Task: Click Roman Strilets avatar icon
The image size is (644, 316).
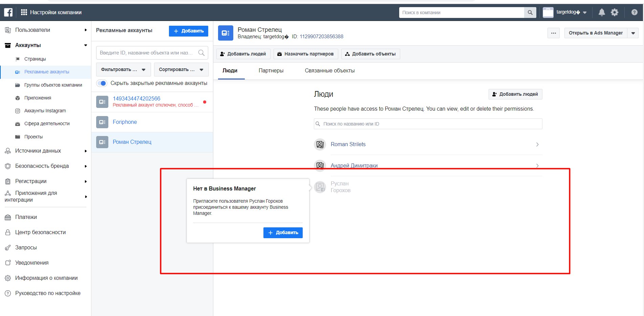Action: [320, 144]
